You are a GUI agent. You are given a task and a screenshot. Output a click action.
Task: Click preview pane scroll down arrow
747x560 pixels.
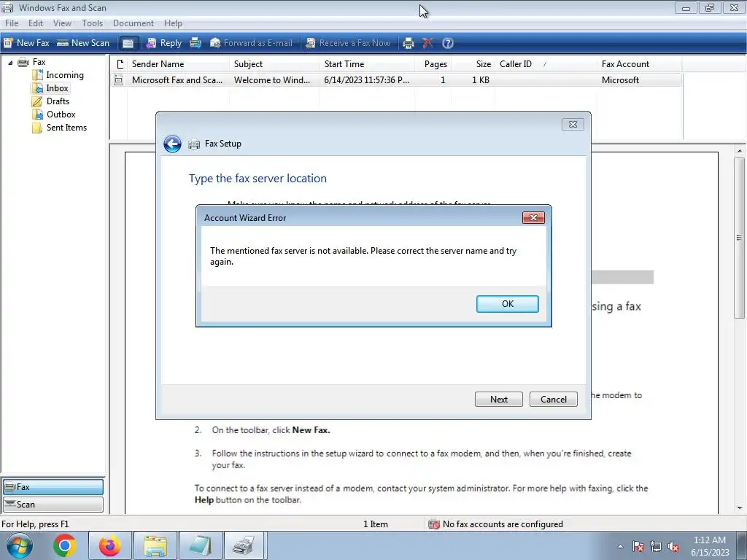[740, 508]
